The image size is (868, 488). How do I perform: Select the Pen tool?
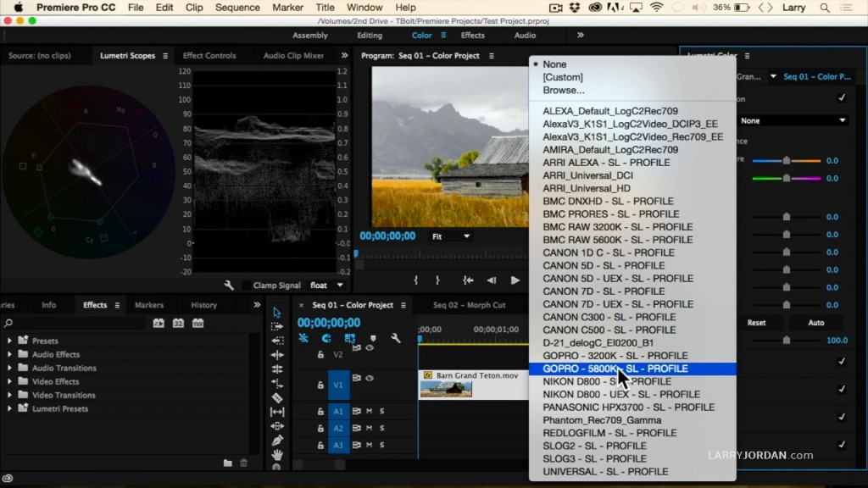coord(277,441)
